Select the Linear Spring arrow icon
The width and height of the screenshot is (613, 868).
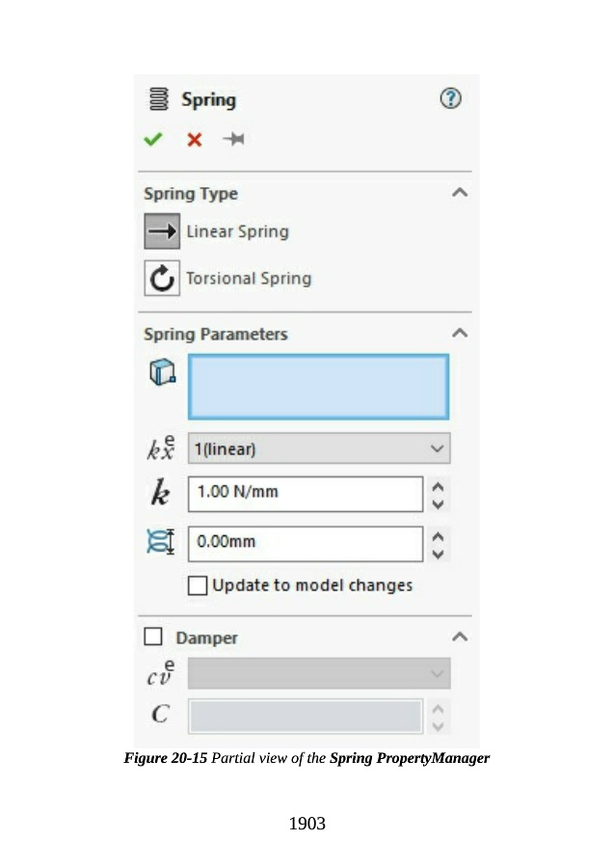pyautogui.click(x=162, y=231)
